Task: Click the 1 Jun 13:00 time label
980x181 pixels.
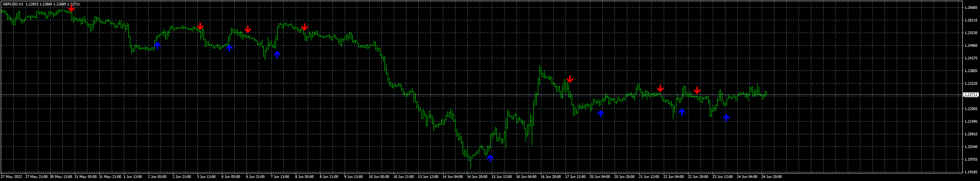Action: [x=133, y=177]
